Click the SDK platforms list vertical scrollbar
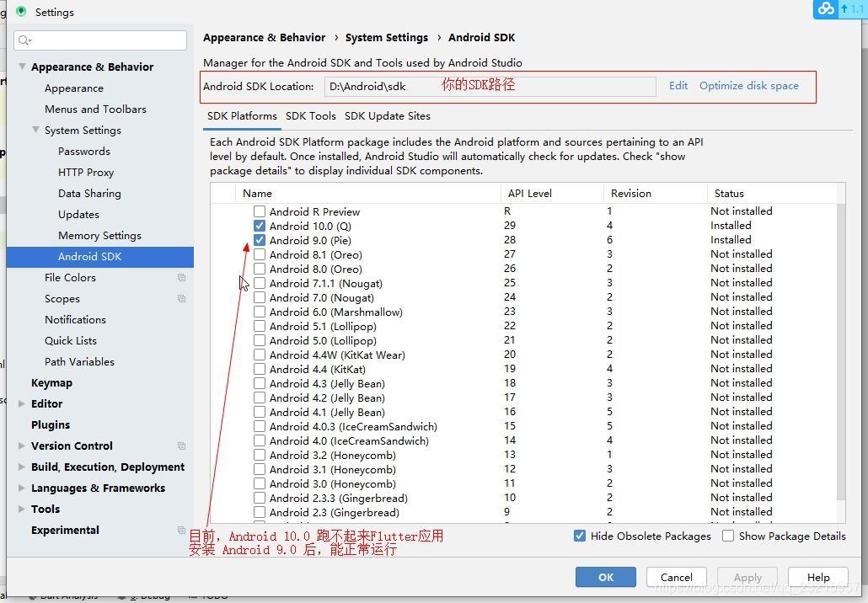The height and width of the screenshot is (603, 868). (x=841, y=352)
